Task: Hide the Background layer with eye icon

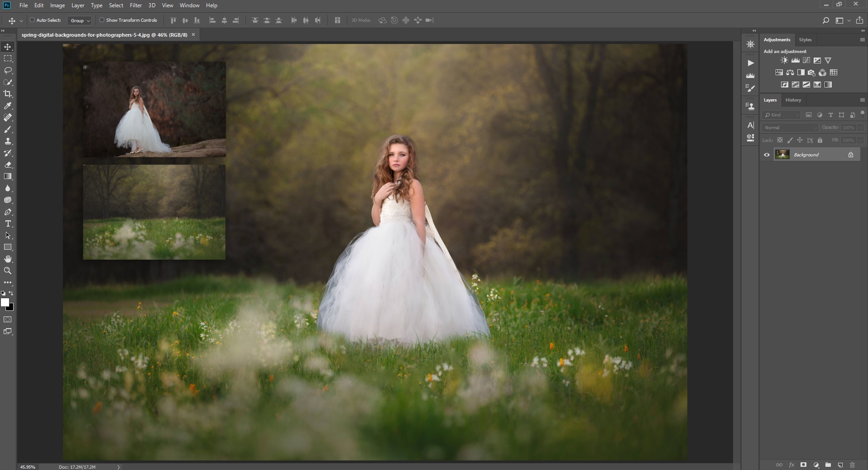Action: 767,155
